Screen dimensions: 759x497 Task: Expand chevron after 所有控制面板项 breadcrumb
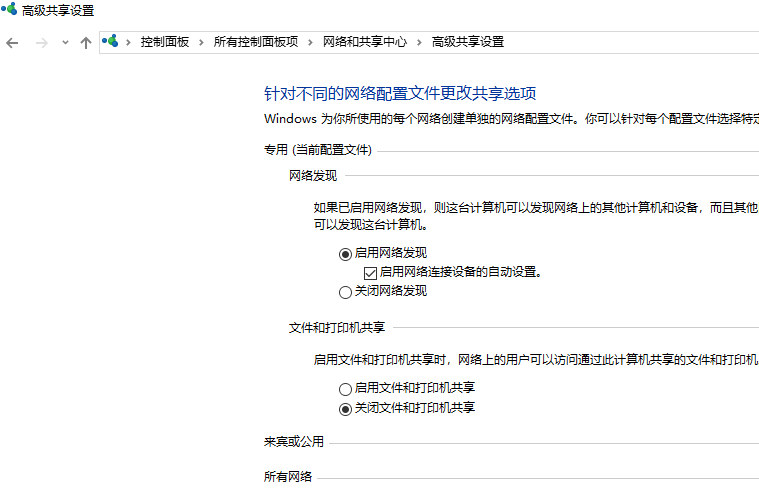(310, 43)
